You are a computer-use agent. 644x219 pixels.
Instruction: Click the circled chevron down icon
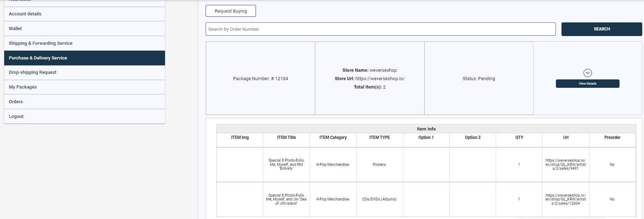coord(587,73)
